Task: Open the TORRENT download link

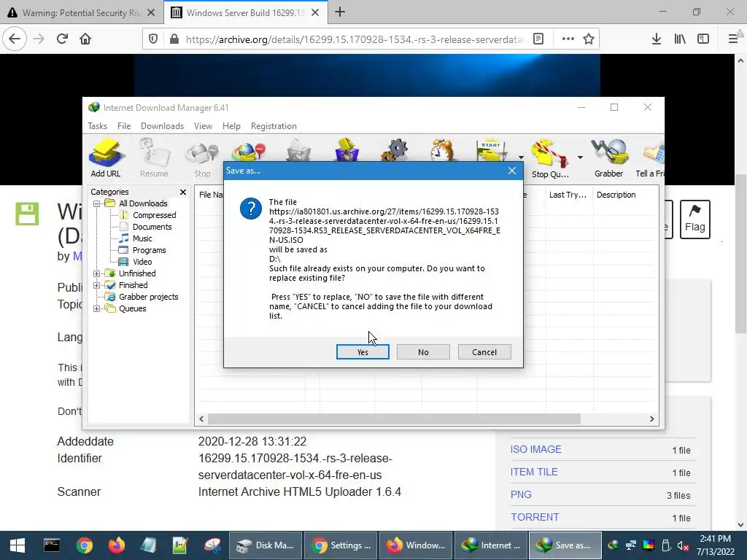Action: [535, 517]
